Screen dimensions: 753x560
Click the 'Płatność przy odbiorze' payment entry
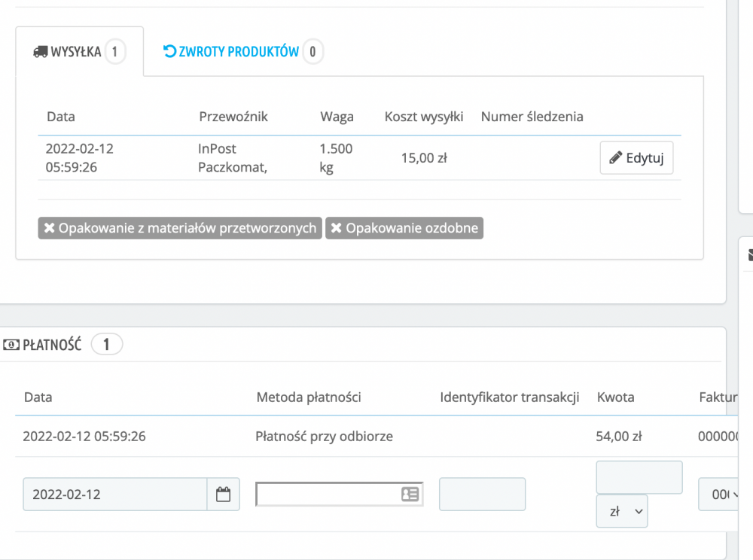(324, 436)
